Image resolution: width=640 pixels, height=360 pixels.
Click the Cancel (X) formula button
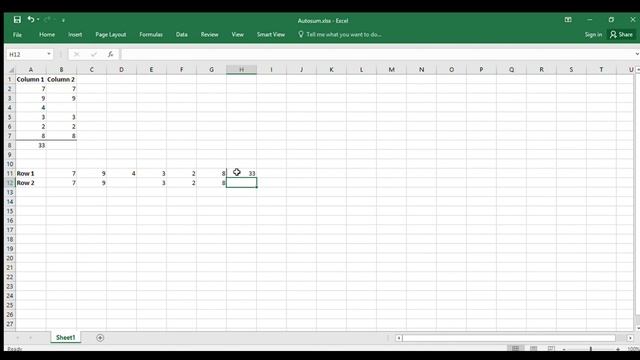(76, 54)
